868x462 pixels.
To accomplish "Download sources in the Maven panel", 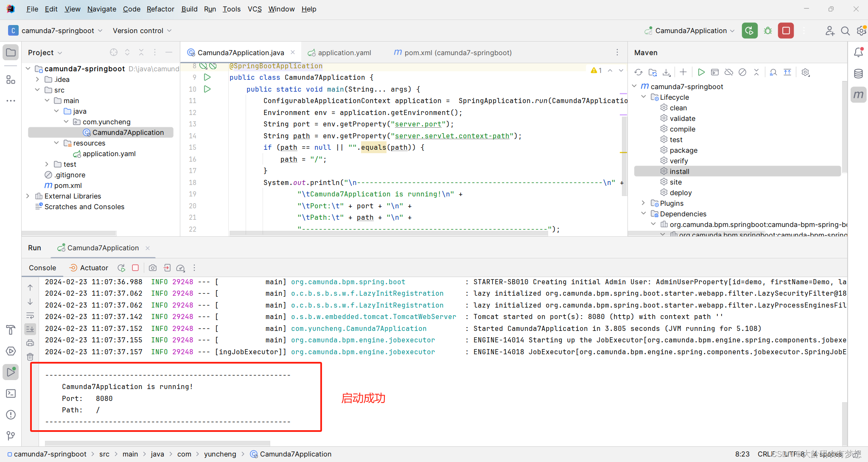I will [x=666, y=73].
